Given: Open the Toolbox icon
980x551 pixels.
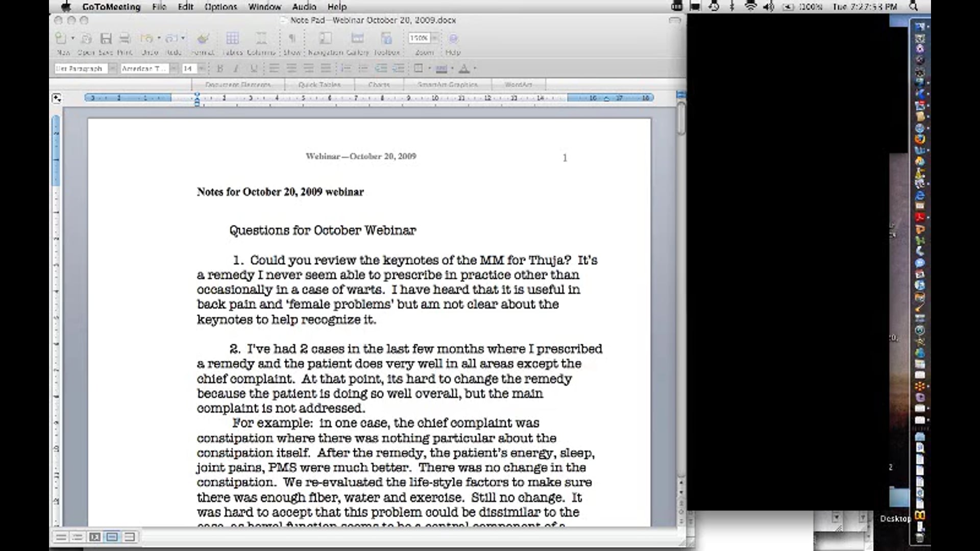Looking at the screenshot, I should [386, 39].
